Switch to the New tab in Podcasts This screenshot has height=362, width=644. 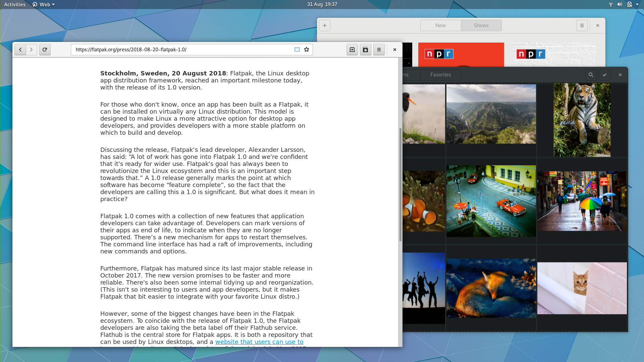pos(440,25)
